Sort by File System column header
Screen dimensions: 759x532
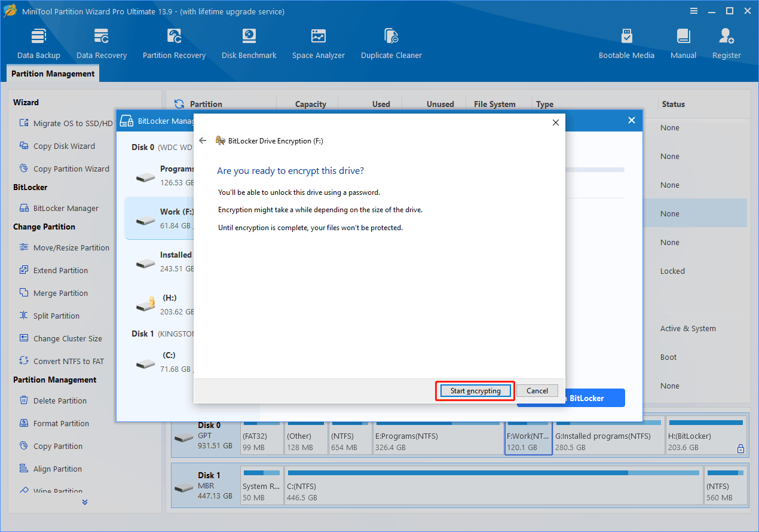click(495, 104)
